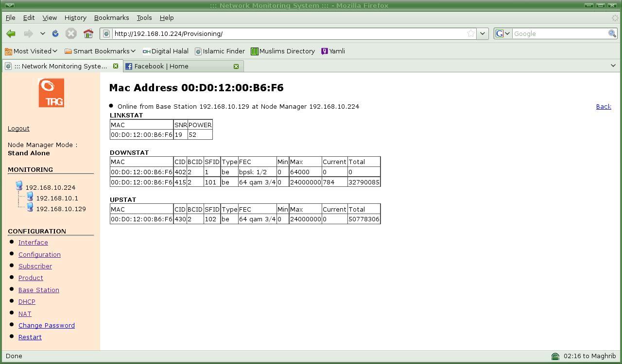This screenshot has height=364, width=622.
Task: Open the Change Password link
Action: coord(47,326)
